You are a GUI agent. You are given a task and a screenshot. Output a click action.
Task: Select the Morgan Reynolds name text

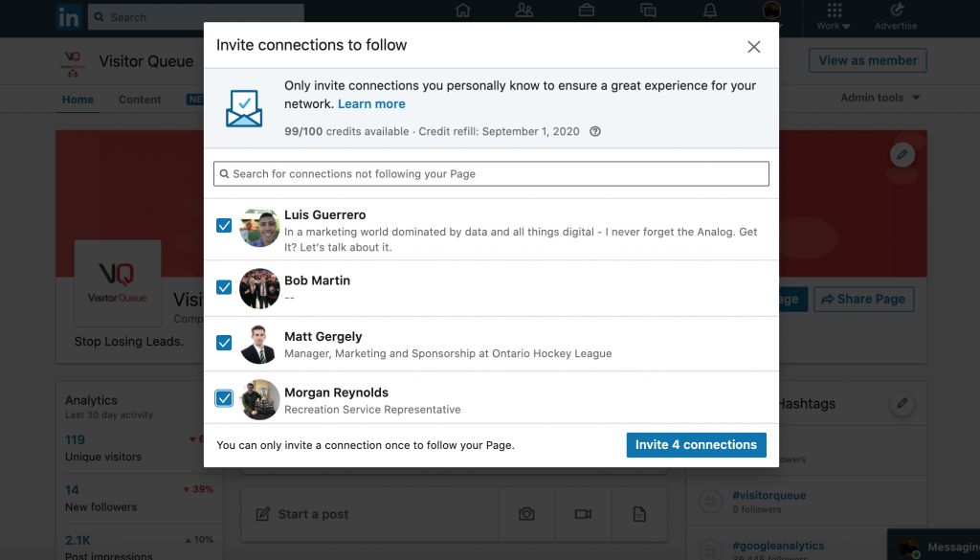[336, 392]
